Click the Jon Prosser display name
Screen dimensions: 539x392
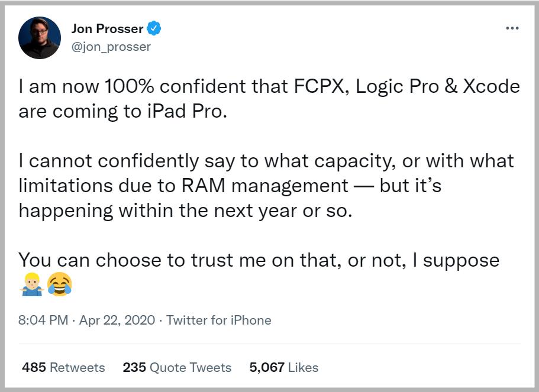tap(107, 28)
